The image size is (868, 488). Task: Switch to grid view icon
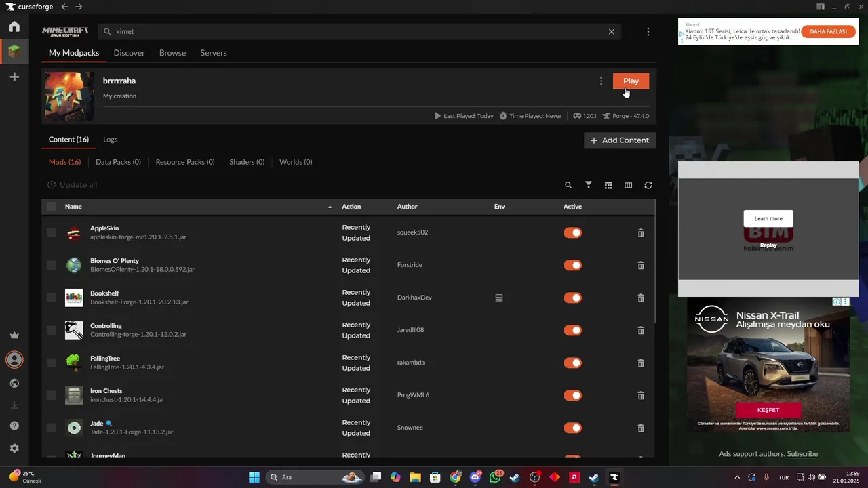pyautogui.click(x=608, y=185)
